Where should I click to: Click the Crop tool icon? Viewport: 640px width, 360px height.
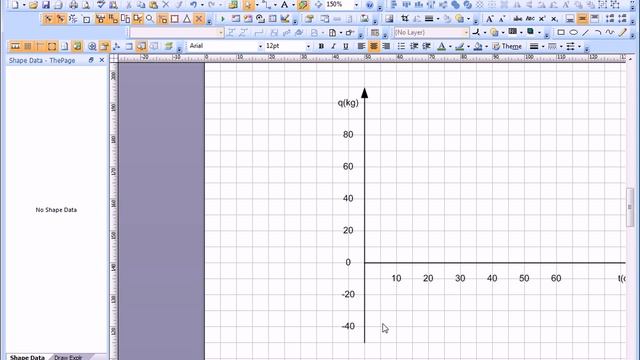[x=404, y=19]
